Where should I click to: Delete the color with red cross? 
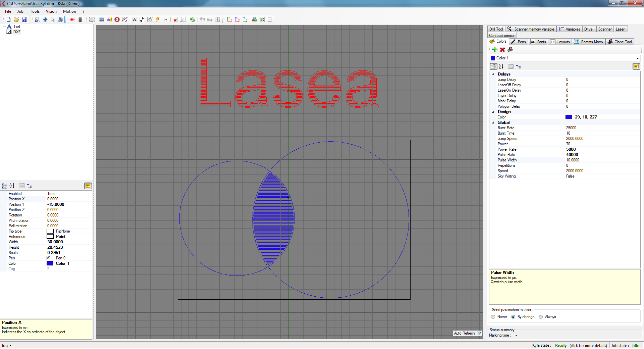click(502, 49)
